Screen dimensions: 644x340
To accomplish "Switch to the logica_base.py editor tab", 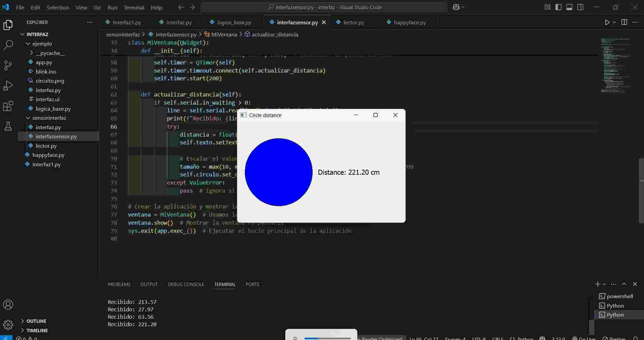I will (234, 22).
